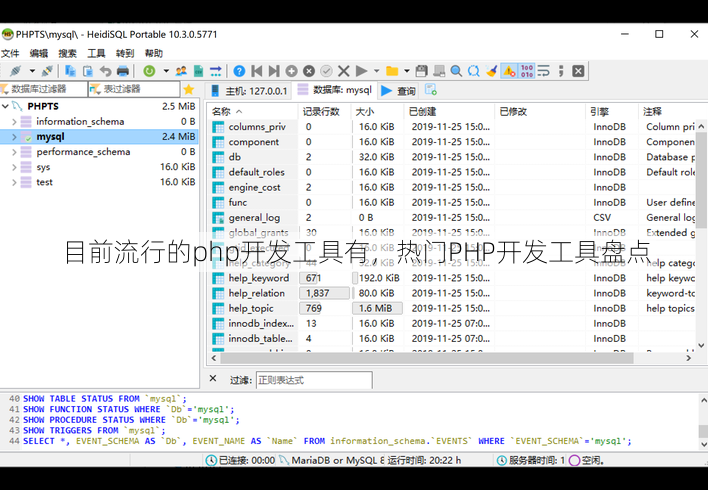708x490 pixels.
Task: Open the Refresh dropdown arrow
Action: [166, 71]
